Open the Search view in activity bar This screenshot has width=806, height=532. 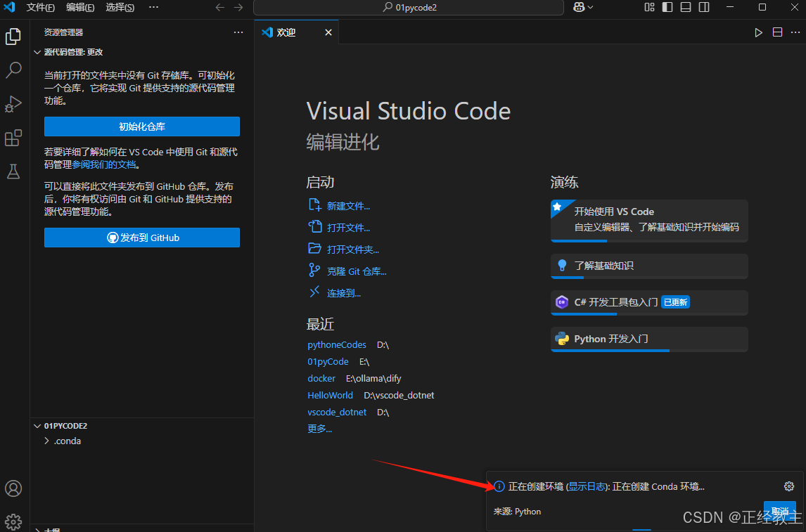point(13,70)
